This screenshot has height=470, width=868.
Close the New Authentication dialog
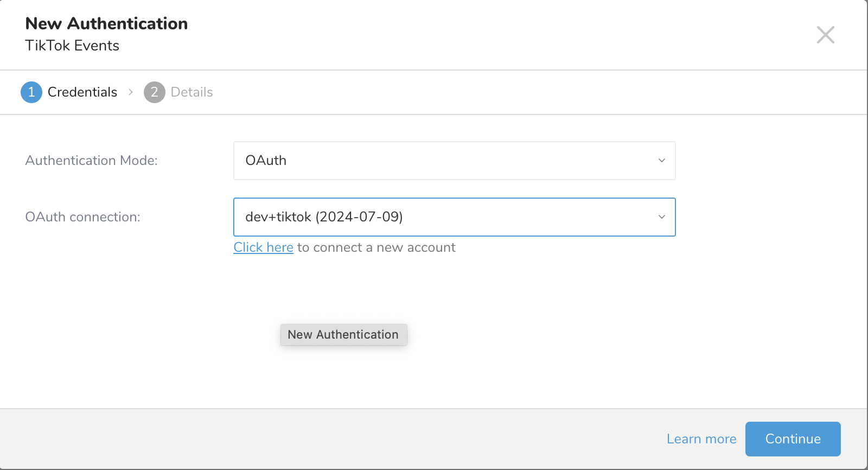(x=825, y=35)
